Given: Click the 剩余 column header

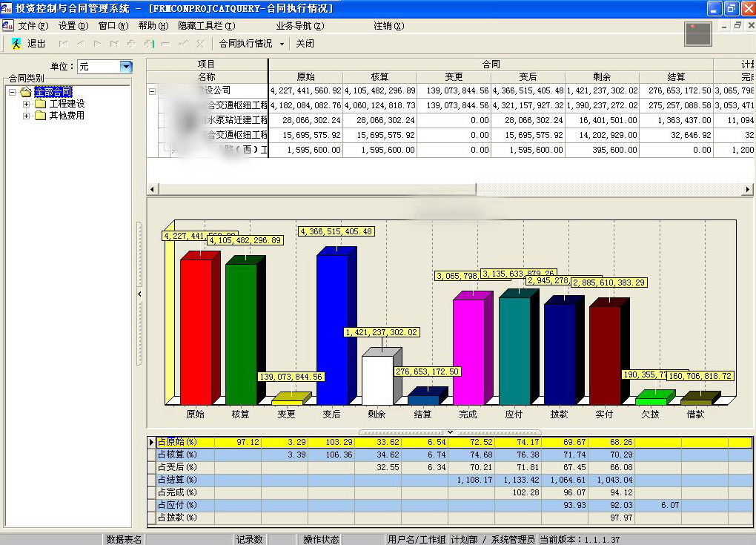Looking at the screenshot, I should coord(602,77).
